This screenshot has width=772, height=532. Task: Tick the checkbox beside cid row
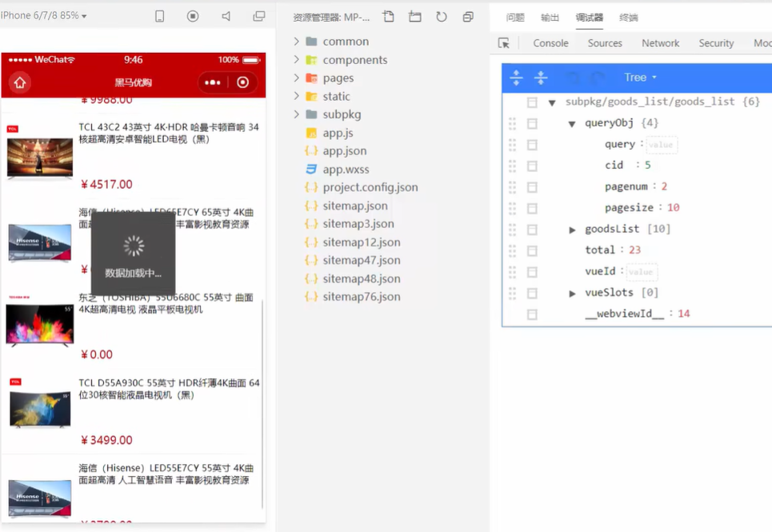532,166
